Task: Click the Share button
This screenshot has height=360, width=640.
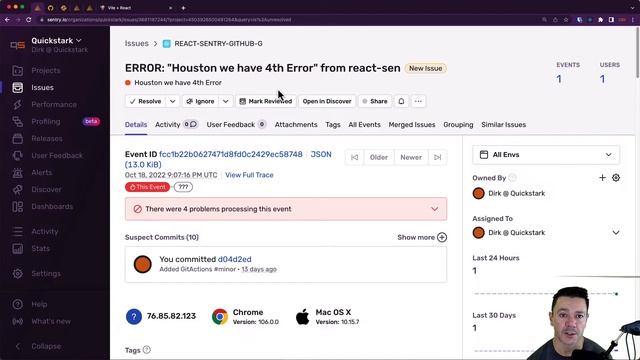Action: pyautogui.click(x=375, y=101)
